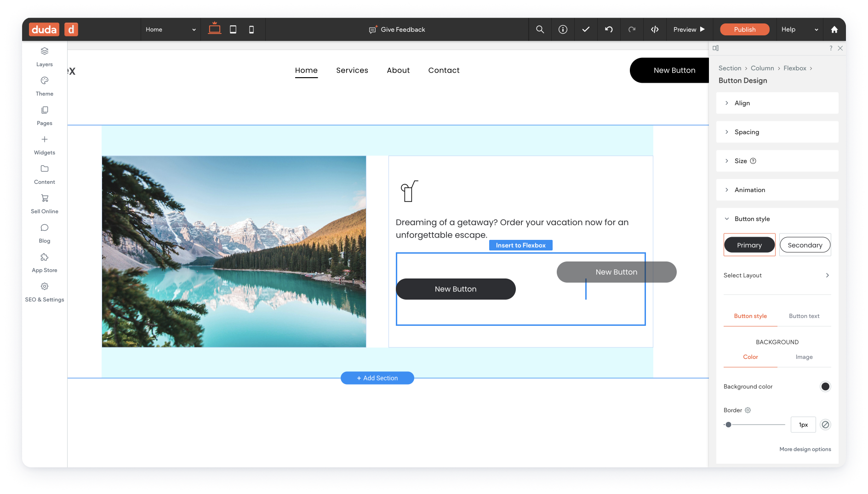Switch to desktop view
Screen dimensions: 868x494
214,29
